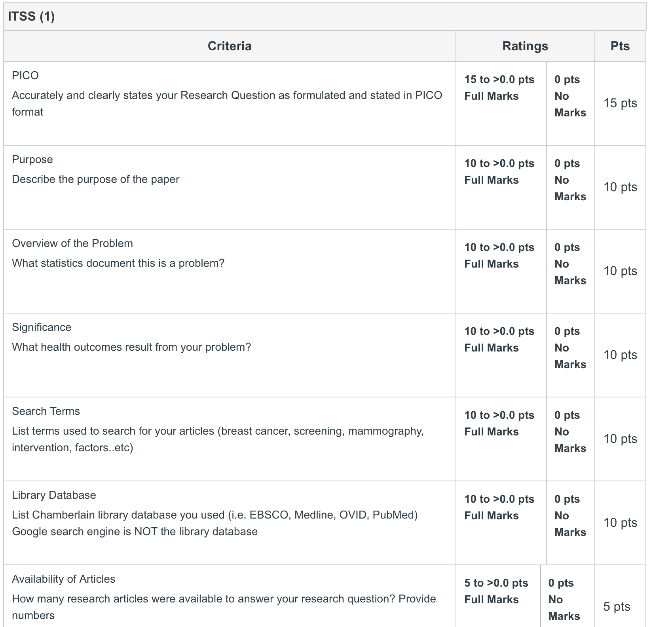Select Full Marks for Significance row

click(x=501, y=355)
